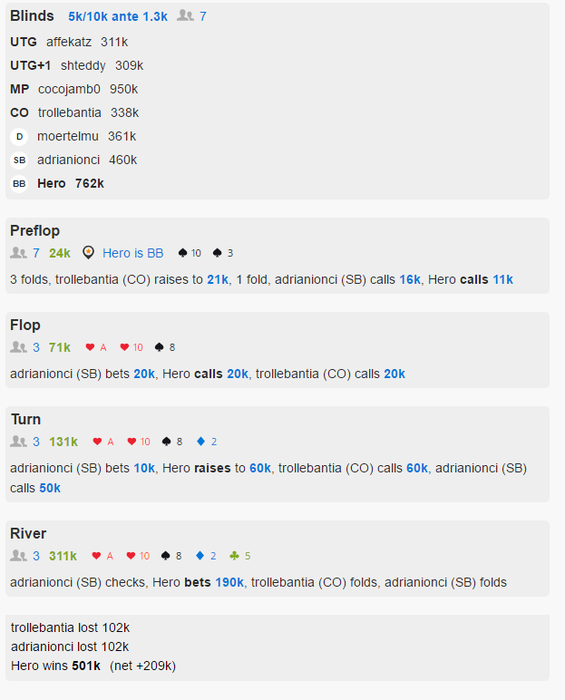Click the 5 of clubs river card
The height and width of the screenshot is (700, 565).
click(x=240, y=556)
